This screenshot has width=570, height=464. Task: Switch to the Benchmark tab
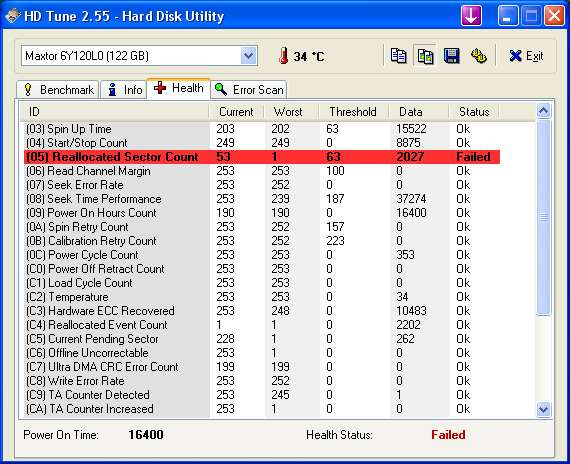58,89
